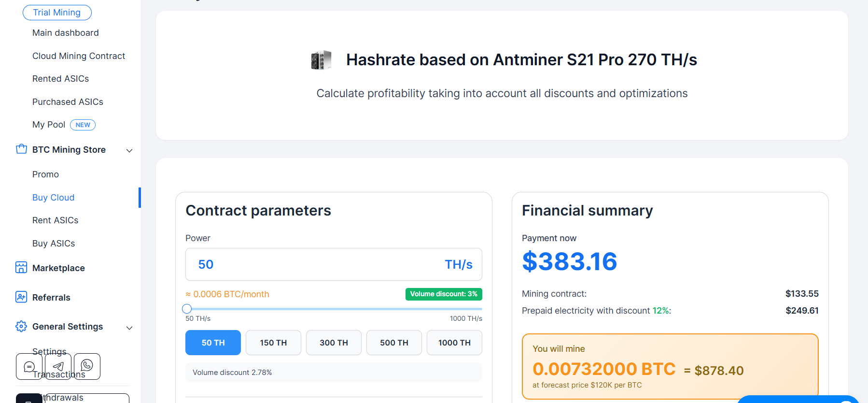Open Settings under General Settings
Viewport: 868px width, 403px height.
coord(49,351)
